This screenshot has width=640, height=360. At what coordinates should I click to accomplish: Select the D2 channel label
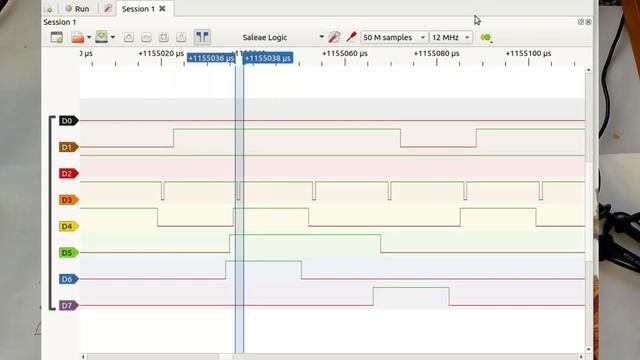pos(69,173)
